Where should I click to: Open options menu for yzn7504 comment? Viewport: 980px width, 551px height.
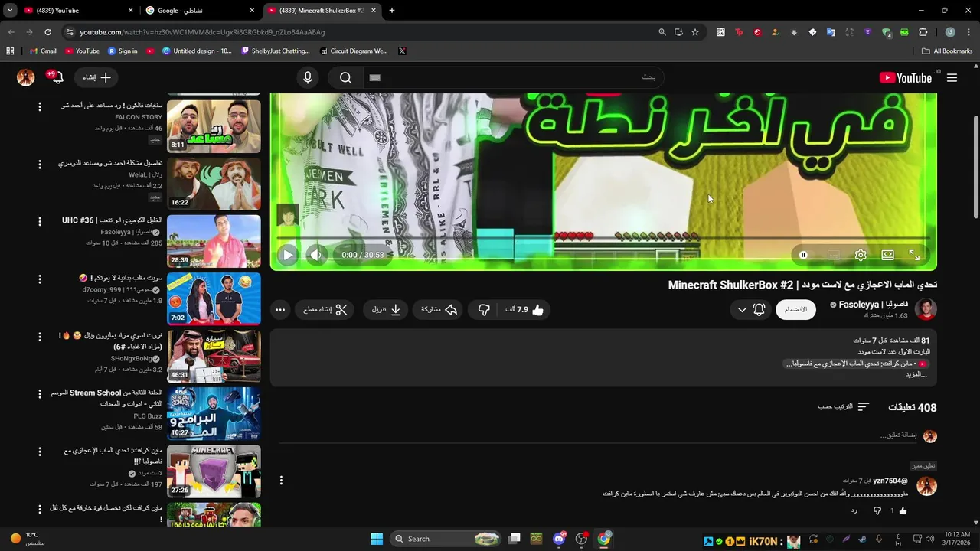[281, 481]
